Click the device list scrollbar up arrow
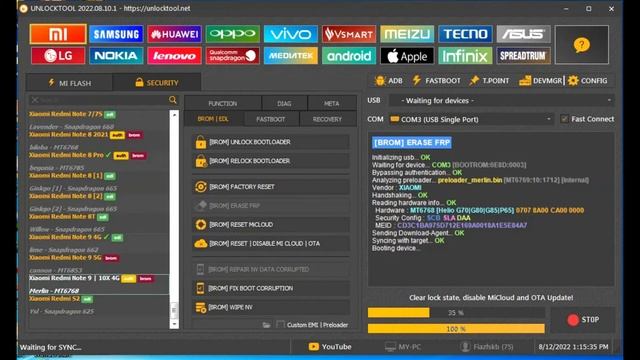Viewport: 640px width, 360px height. point(174,115)
